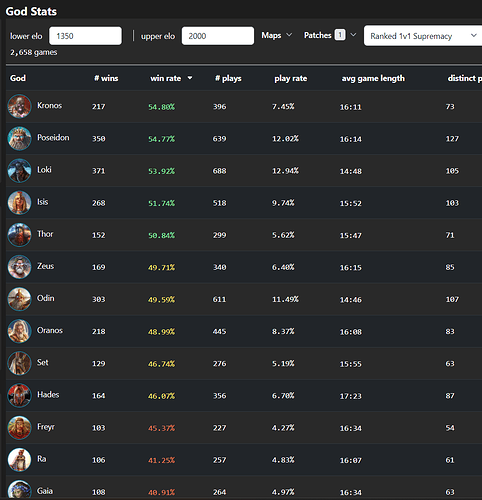Select the Ra god portrait
482x500 pixels.
tap(19, 460)
